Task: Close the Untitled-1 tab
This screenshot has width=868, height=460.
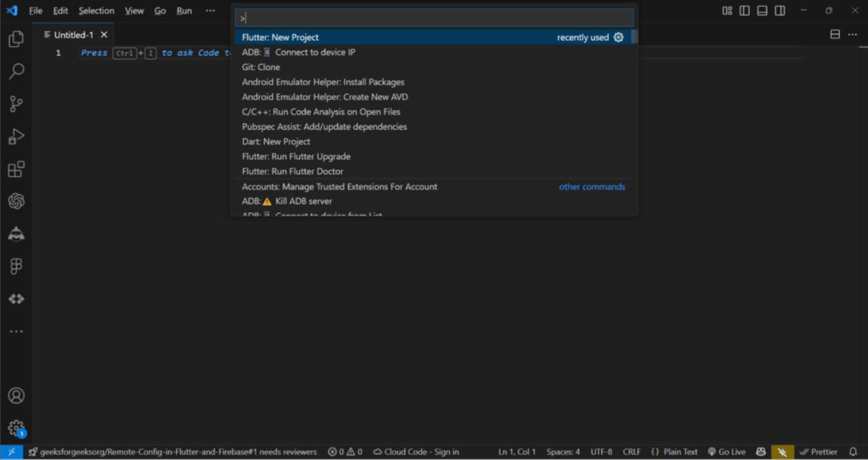Action: 104,35
